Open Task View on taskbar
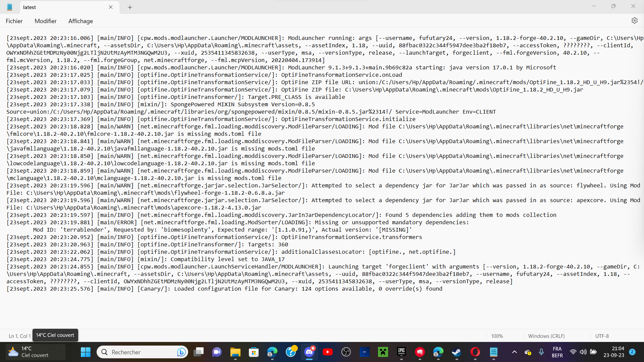Image resolution: width=644 pixels, height=362 pixels. point(199,352)
